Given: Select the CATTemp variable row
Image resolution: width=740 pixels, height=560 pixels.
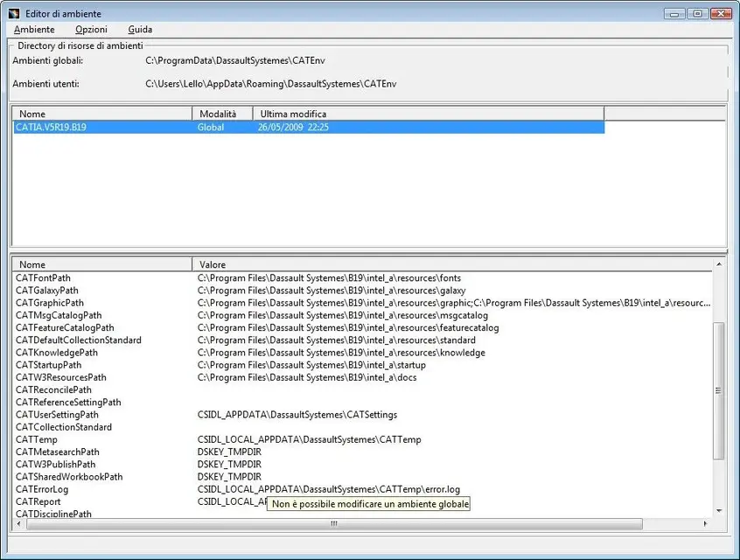Looking at the screenshot, I should (37, 440).
